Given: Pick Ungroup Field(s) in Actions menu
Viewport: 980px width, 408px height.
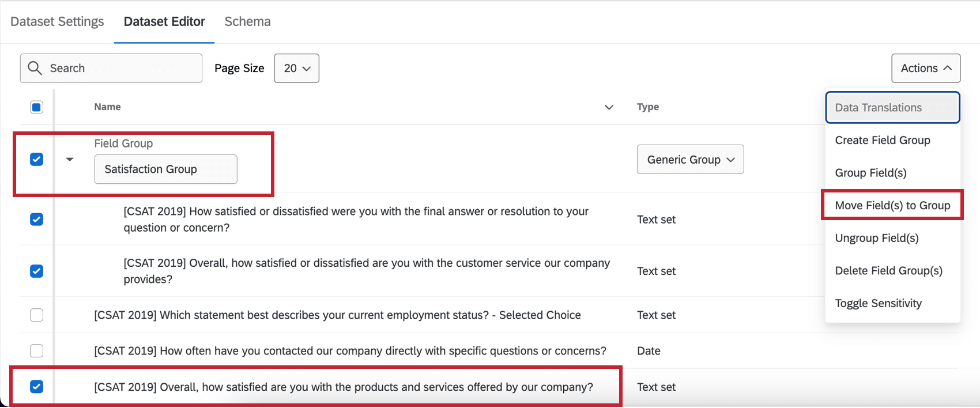Looking at the screenshot, I should [877, 238].
